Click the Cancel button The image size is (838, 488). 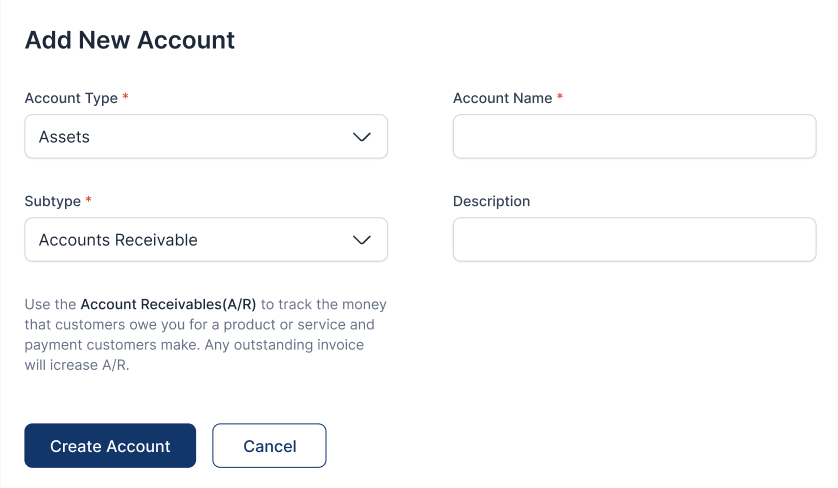pos(269,446)
